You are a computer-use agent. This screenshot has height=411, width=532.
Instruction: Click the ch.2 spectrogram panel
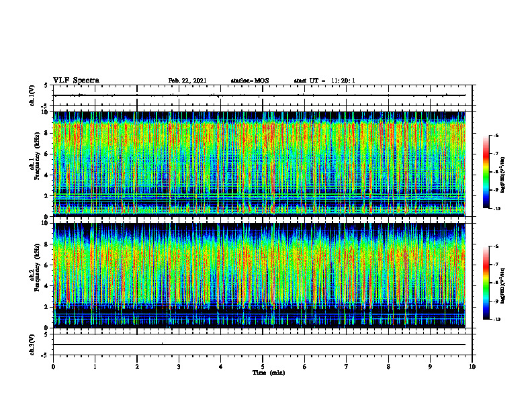[259, 275]
